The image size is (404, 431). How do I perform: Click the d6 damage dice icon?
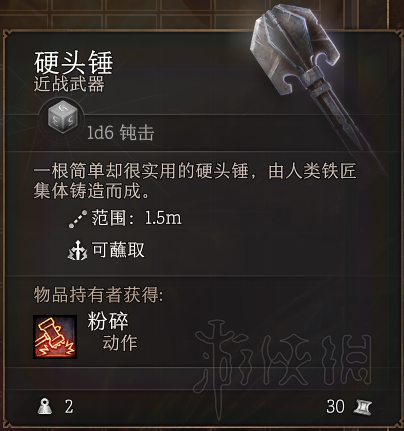tap(63, 117)
